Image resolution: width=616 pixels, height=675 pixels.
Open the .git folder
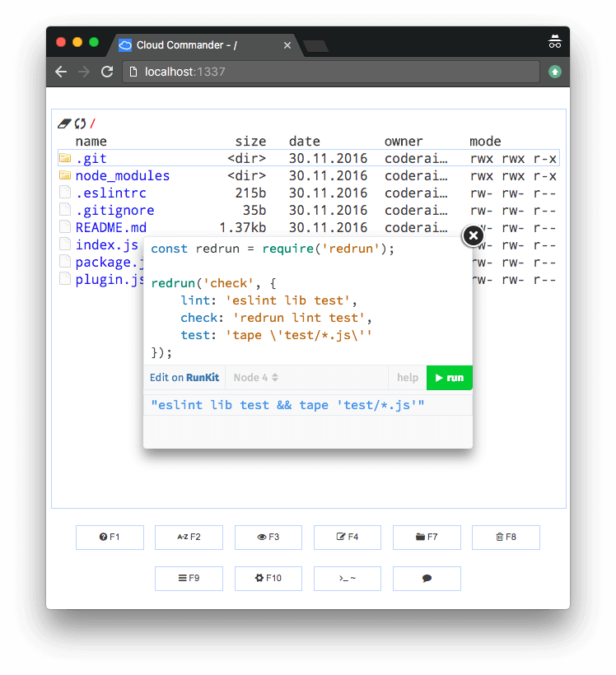(x=91, y=158)
